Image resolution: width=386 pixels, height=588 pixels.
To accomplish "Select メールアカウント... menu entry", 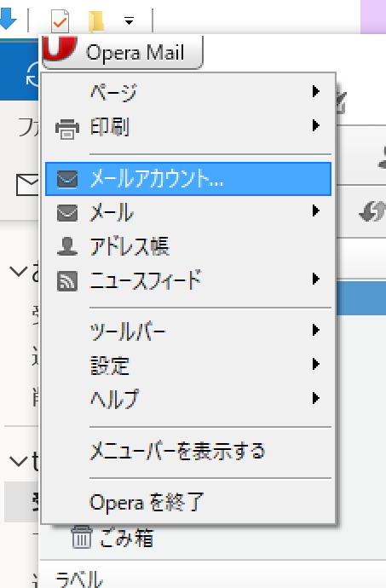I will point(188,179).
